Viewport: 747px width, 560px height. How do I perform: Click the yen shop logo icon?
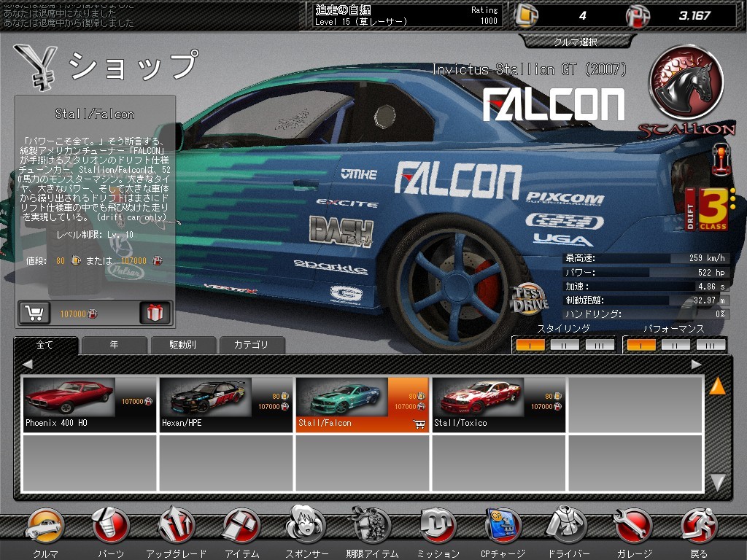click(x=36, y=66)
